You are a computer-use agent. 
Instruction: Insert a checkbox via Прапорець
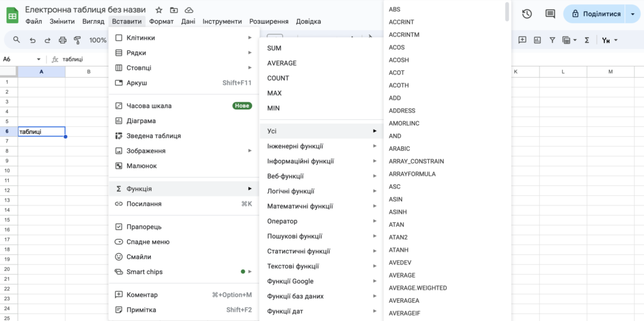(x=184, y=227)
